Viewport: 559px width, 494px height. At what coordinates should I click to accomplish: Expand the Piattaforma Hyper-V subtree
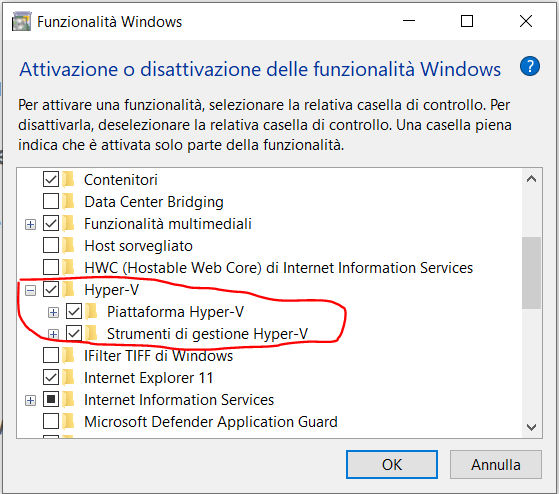(53, 313)
